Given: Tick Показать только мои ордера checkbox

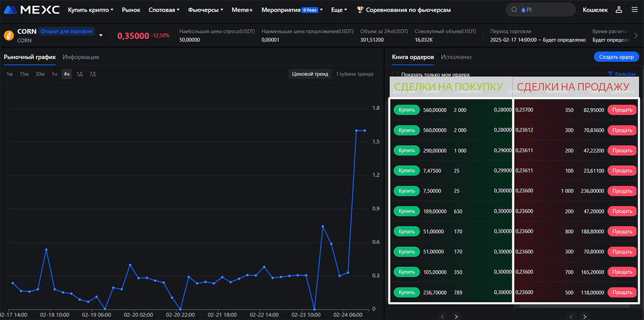Looking at the screenshot, I should 395,75.
